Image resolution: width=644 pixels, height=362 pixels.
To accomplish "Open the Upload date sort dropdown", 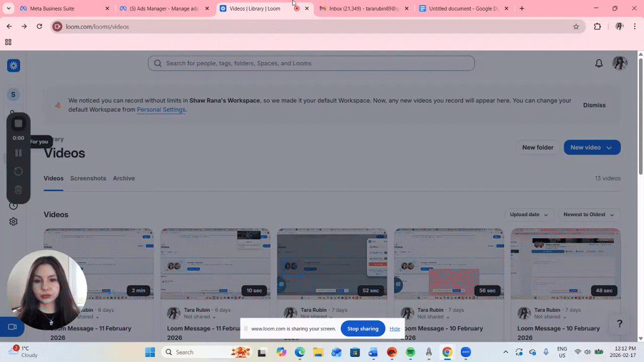I will (529, 215).
